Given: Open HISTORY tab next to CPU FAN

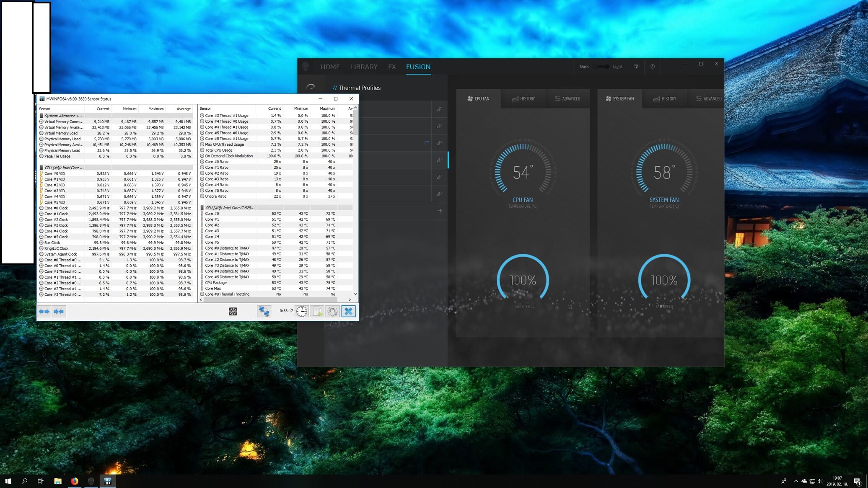Looking at the screenshot, I should tap(523, 99).
